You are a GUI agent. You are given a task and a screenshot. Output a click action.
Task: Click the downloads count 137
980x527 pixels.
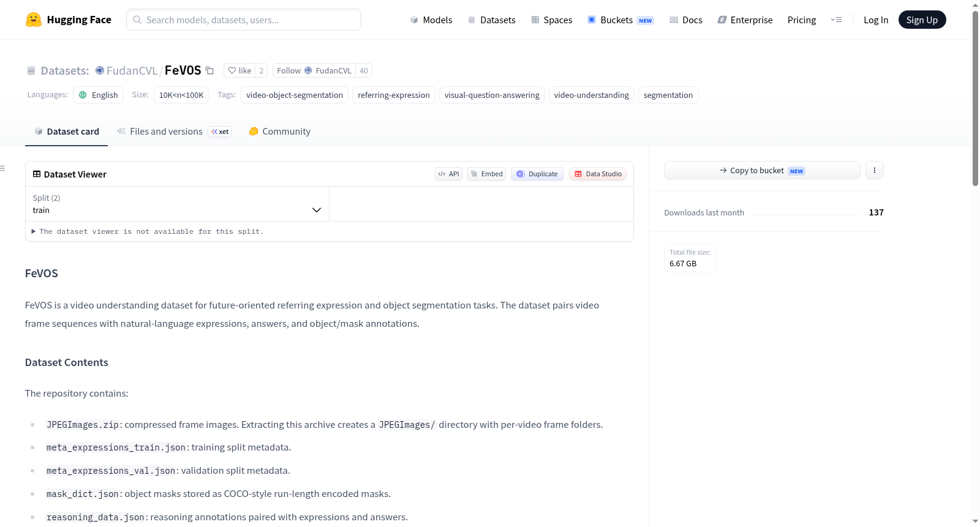click(x=876, y=212)
